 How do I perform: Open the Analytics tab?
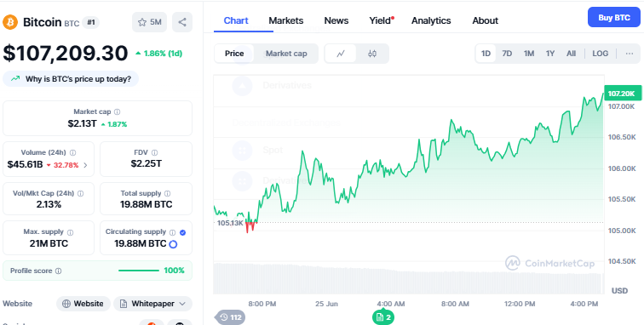click(x=431, y=20)
